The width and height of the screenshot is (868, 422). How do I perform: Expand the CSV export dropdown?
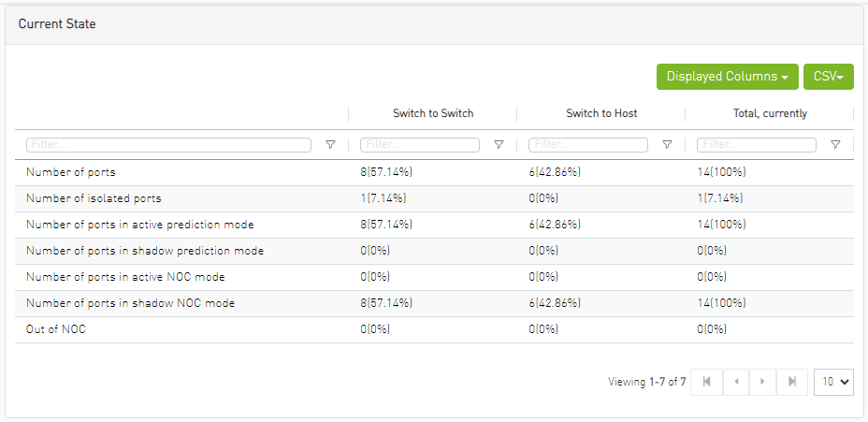(828, 77)
